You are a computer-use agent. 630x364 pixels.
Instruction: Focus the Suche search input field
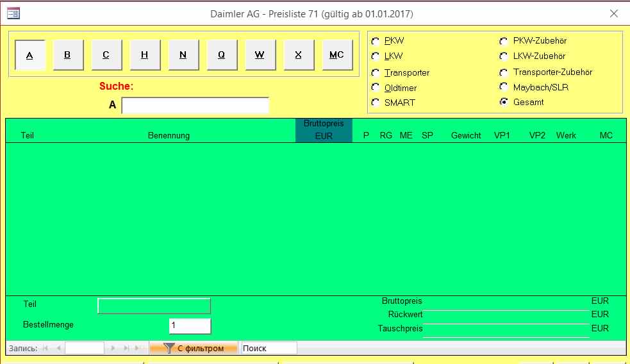[x=195, y=105]
